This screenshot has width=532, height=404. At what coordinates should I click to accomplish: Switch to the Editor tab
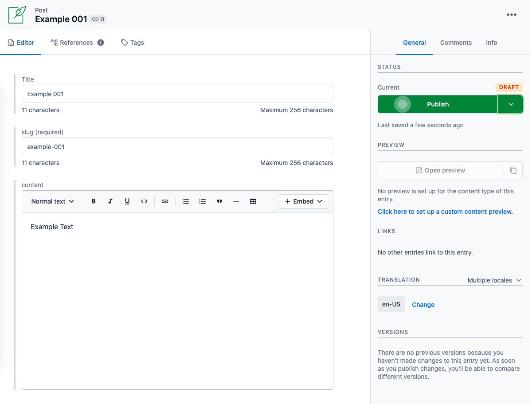coord(21,43)
